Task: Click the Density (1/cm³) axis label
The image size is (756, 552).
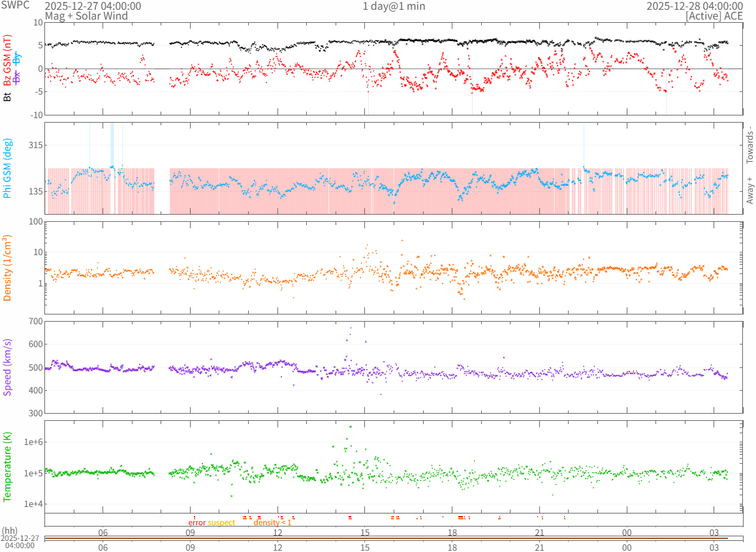Action: 8,268
